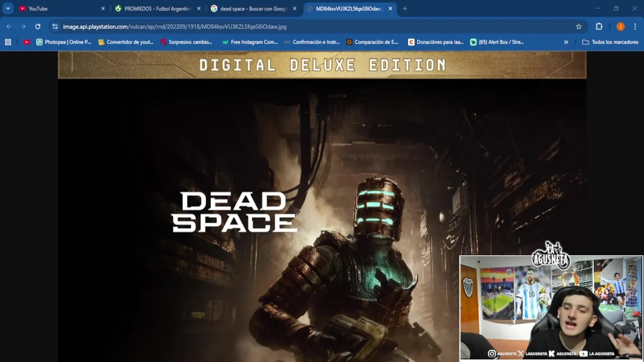
Task: Switch to the YouTube tab
Action: [x=61, y=9]
